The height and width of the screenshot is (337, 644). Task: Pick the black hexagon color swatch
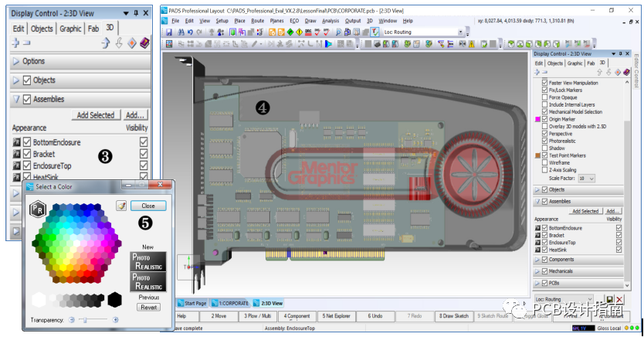click(x=114, y=300)
